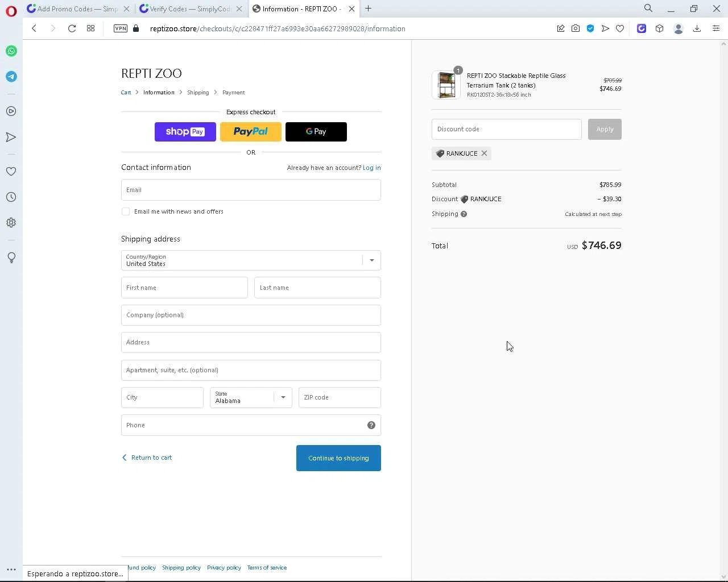Open the Terms of service link
The height and width of the screenshot is (582, 728).
click(x=267, y=568)
